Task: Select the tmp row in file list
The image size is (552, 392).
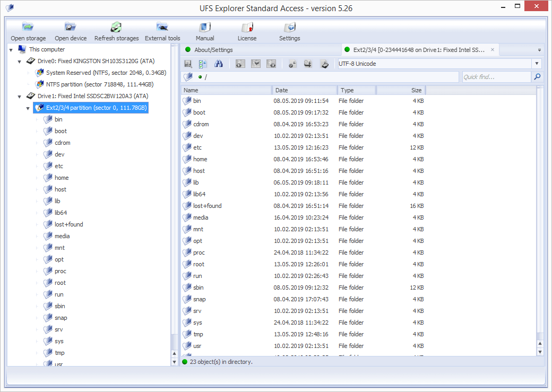Action: (x=304, y=334)
